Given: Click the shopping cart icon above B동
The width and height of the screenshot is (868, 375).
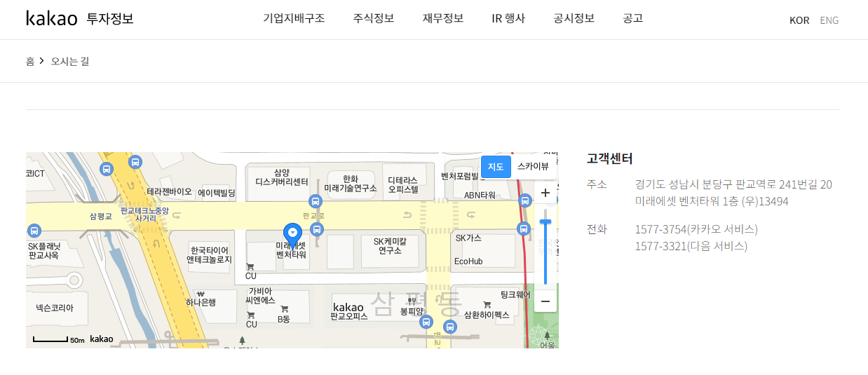Looking at the screenshot, I should [284, 309].
